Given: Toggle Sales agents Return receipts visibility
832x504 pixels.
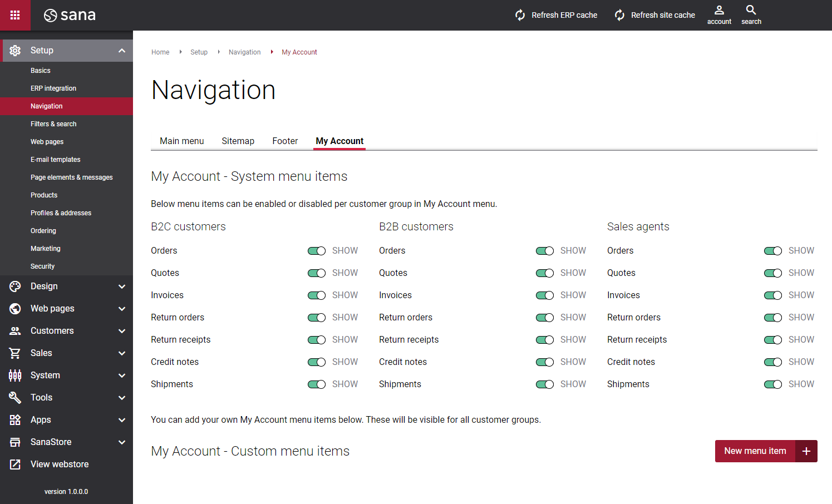Looking at the screenshot, I should tap(773, 340).
